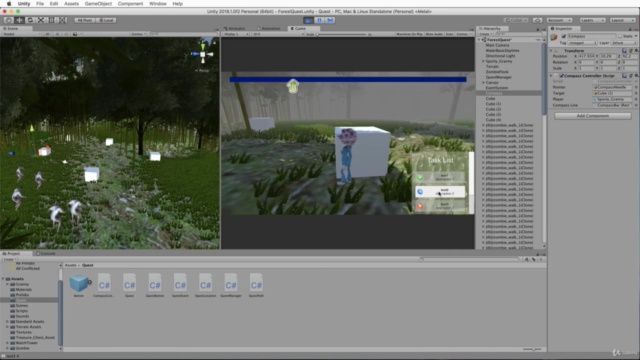Click the Scene view orientation gizmo

pyautogui.click(x=203, y=53)
